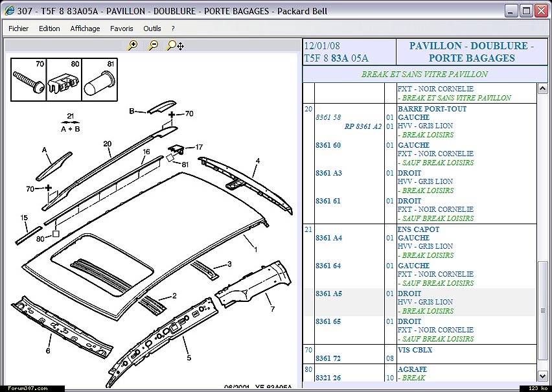
Task: Click diagram callout 6 on the drawing
Action: click(48, 351)
